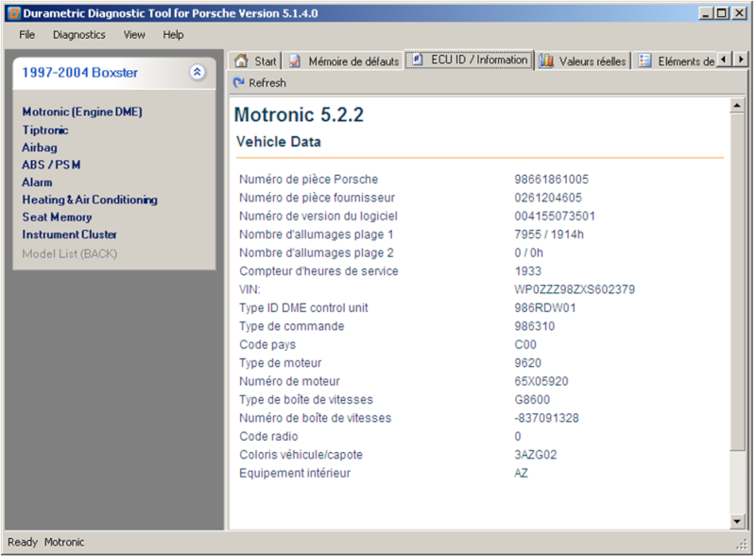Click the Valeurs réelles chart icon

(546, 61)
